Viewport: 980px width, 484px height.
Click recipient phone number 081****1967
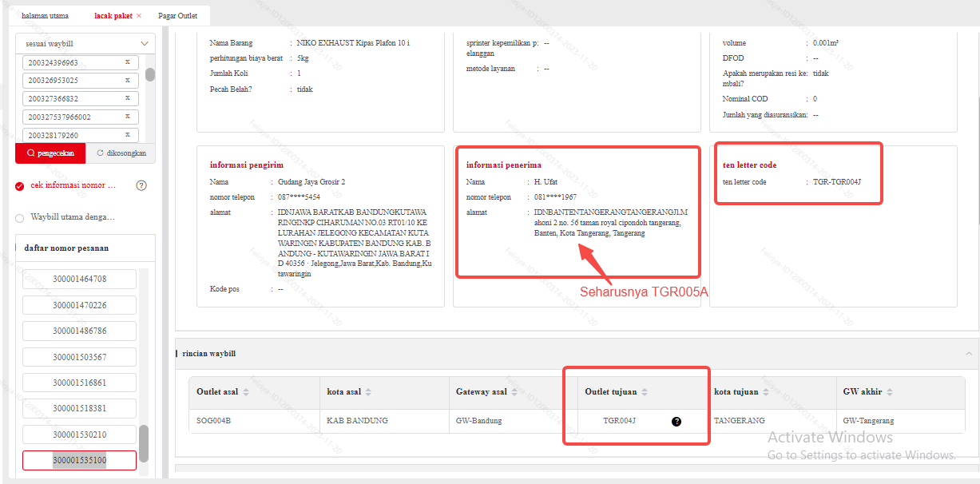click(555, 196)
